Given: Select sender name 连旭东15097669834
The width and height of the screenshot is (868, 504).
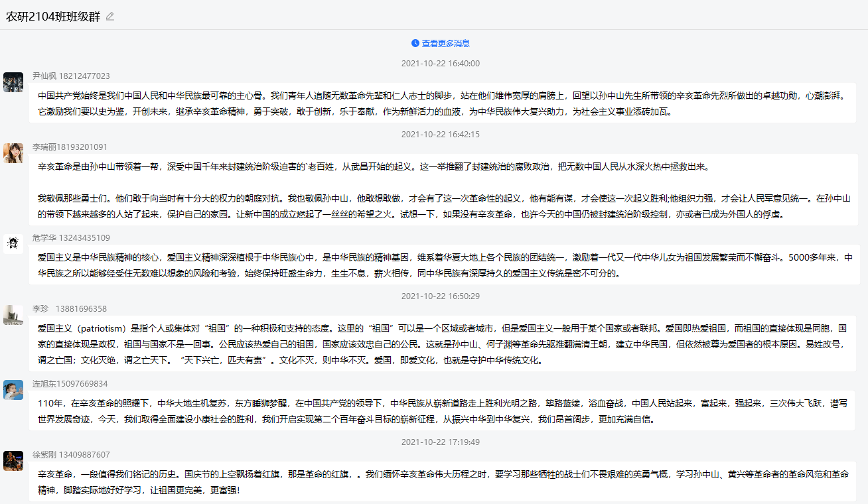Looking at the screenshot, I should (70, 384).
